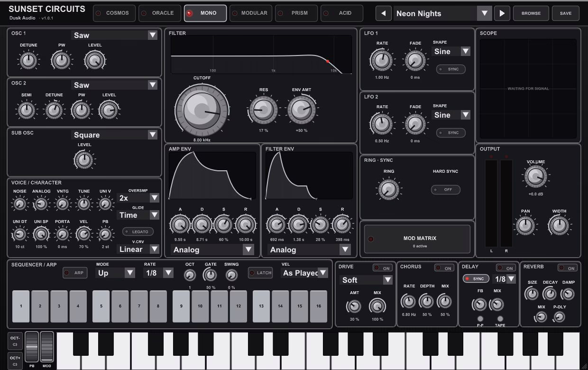Click the sequencer Gate knob

(x=211, y=275)
